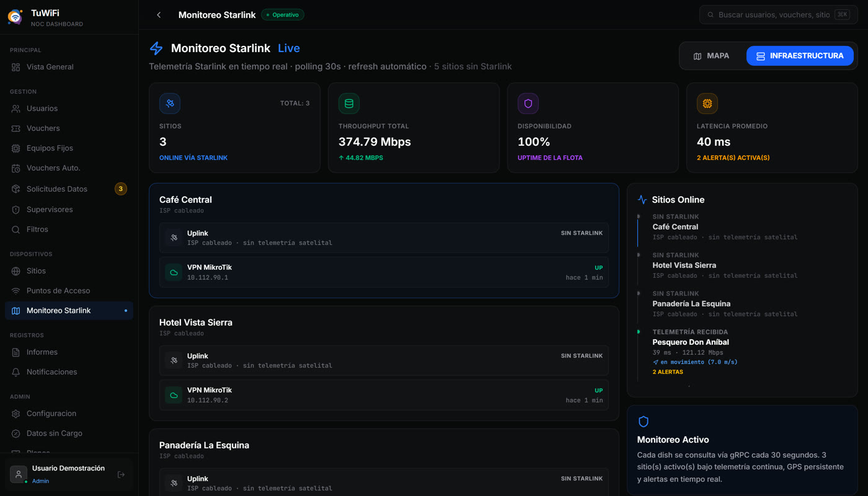Click the Datos sin Cargo icon
The height and width of the screenshot is (496, 868).
[16, 433]
